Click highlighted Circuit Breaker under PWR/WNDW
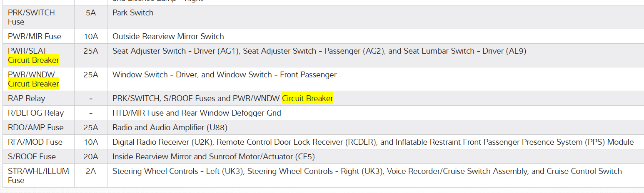The height and width of the screenshot is (193, 644). 33,84
